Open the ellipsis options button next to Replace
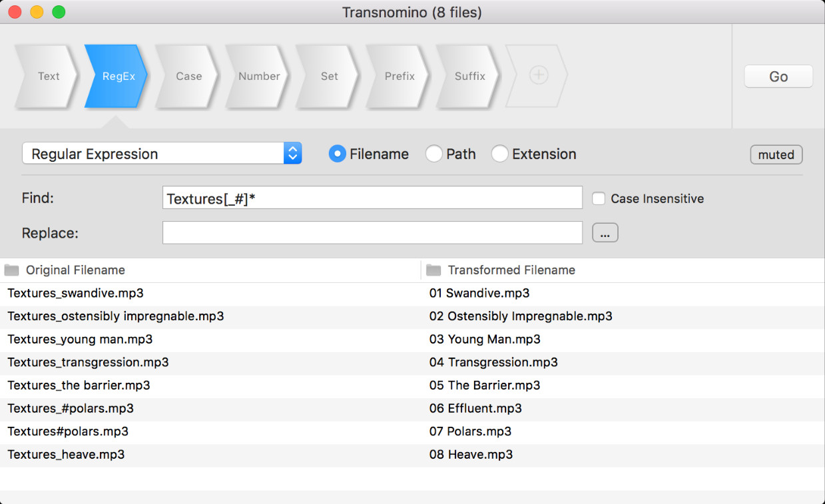Viewport: 825px width, 504px height. coord(605,233)
